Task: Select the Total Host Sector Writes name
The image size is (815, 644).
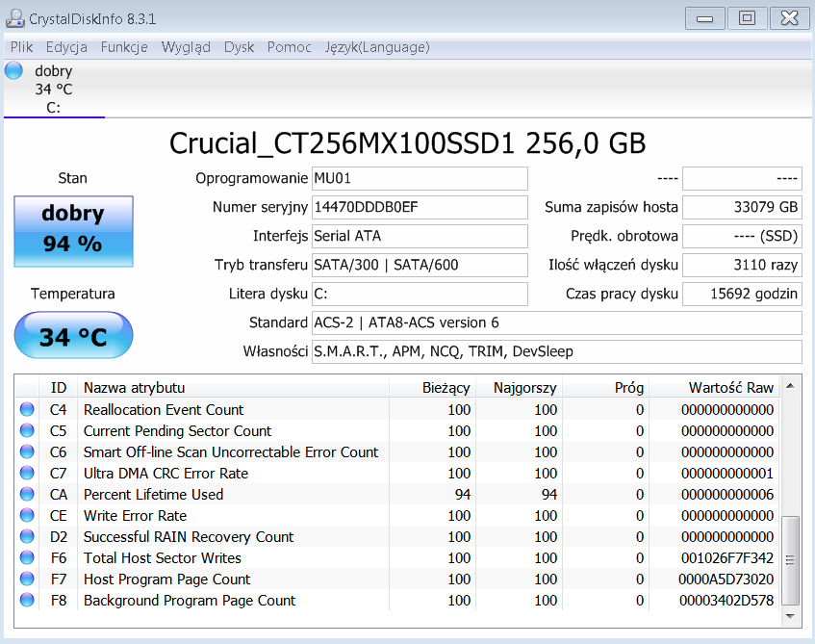Action: click(163, 558)
